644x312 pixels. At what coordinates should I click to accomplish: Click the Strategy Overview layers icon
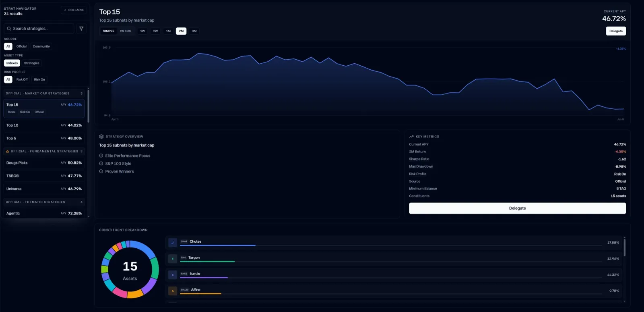click(101, 137)
